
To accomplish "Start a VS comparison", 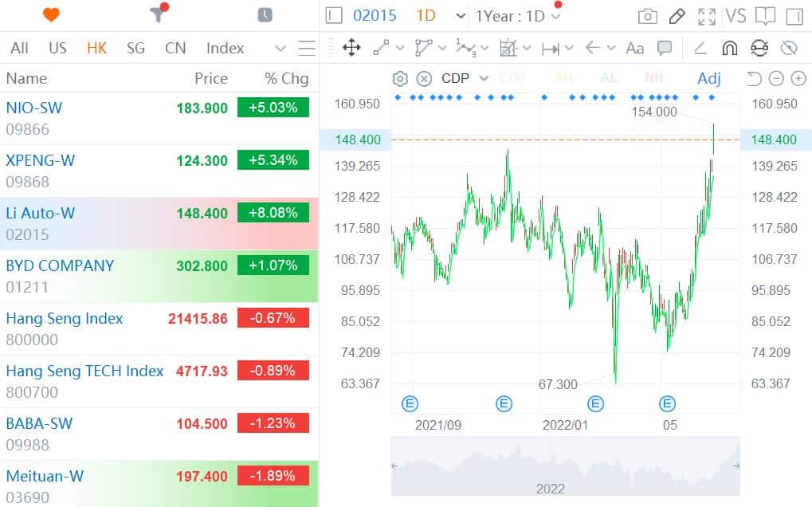I will point(736,15).
